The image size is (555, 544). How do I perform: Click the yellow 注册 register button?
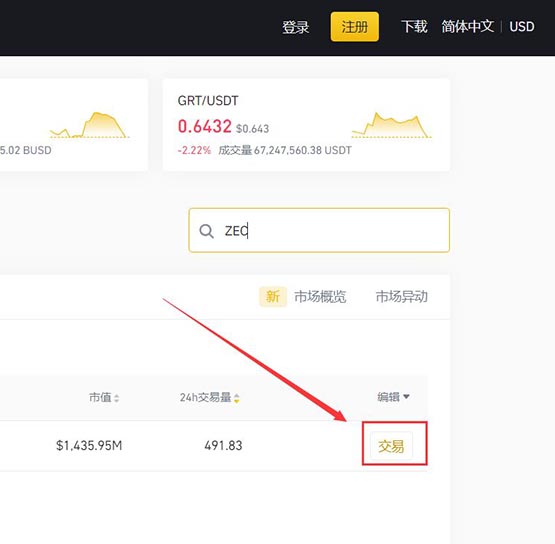tap(355, 27)
